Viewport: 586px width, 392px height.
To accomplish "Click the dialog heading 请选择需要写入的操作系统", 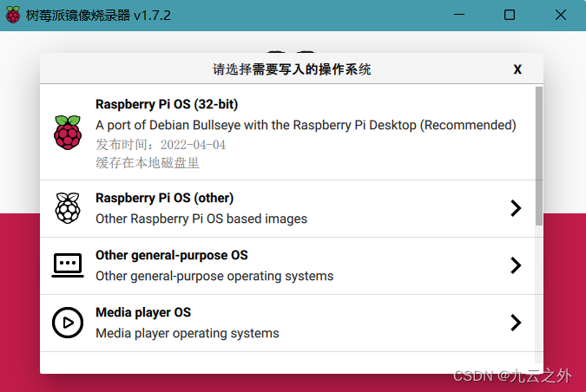I will coord(292,69).
